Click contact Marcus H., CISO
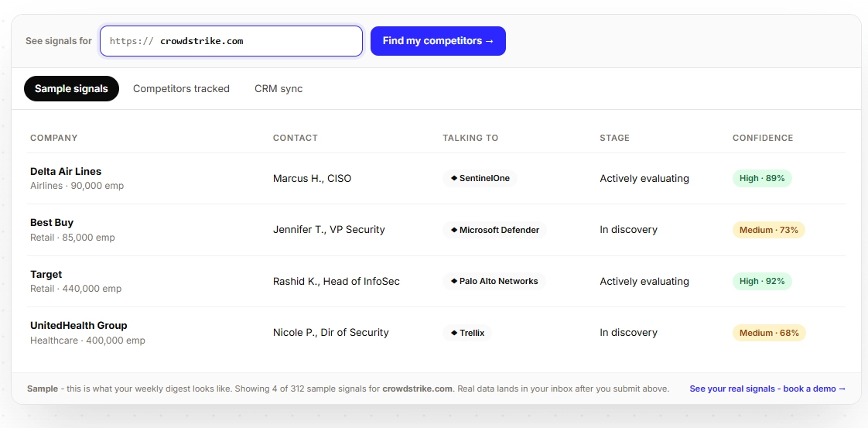Screen dimensions: 868x428 pyautogui.click(x=313, y=178)
